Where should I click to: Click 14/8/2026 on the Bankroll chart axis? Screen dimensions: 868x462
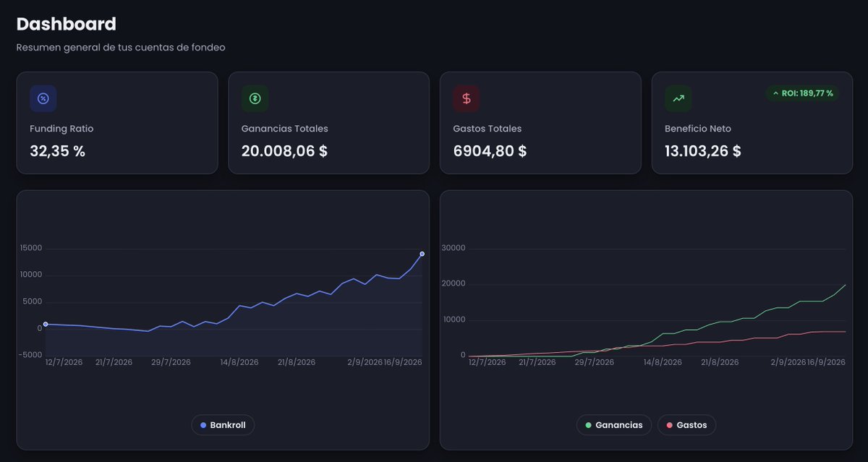coord(239,362)
